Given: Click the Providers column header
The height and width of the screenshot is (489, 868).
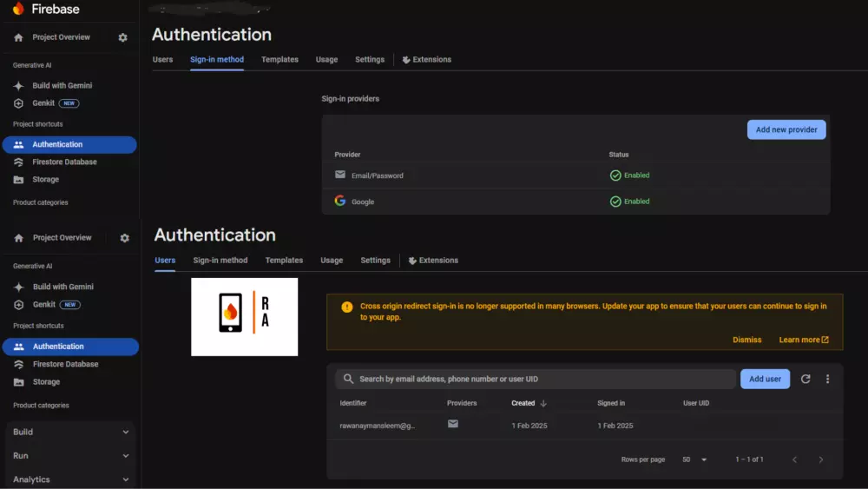Looking at the screenshot, I should click(462, 403).
